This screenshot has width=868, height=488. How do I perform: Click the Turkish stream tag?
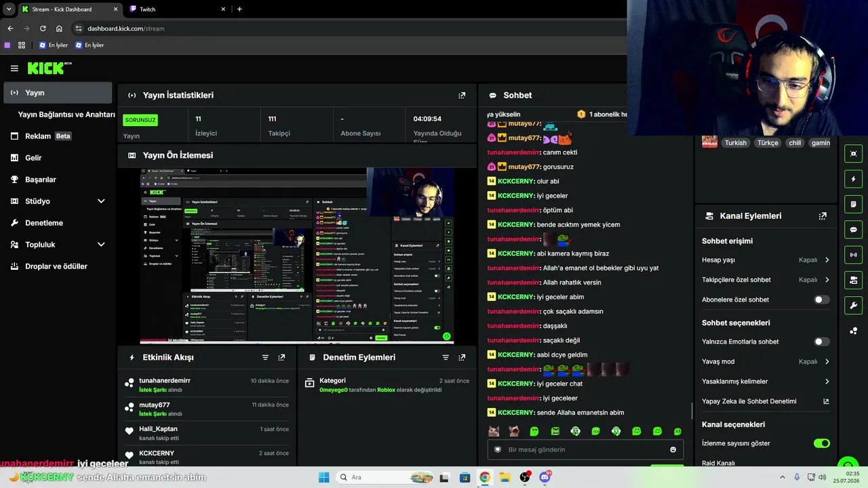pos(735,143)
